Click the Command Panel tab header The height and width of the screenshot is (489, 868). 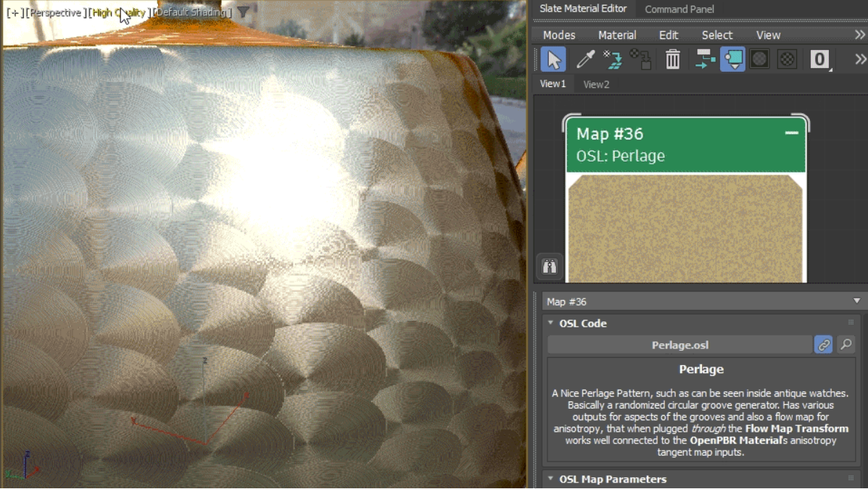679,9
